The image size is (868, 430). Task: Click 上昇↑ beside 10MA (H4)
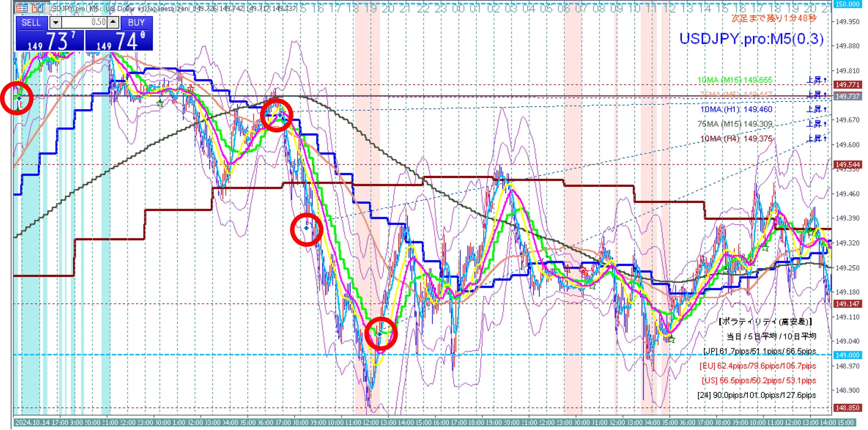[816, 139]
